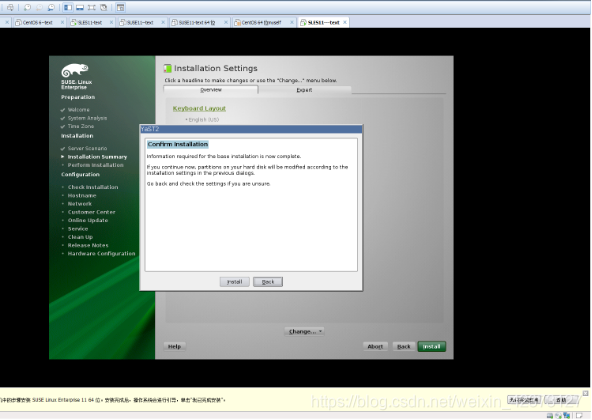Open the Change... dropdown menu

[x=304, y=331]
